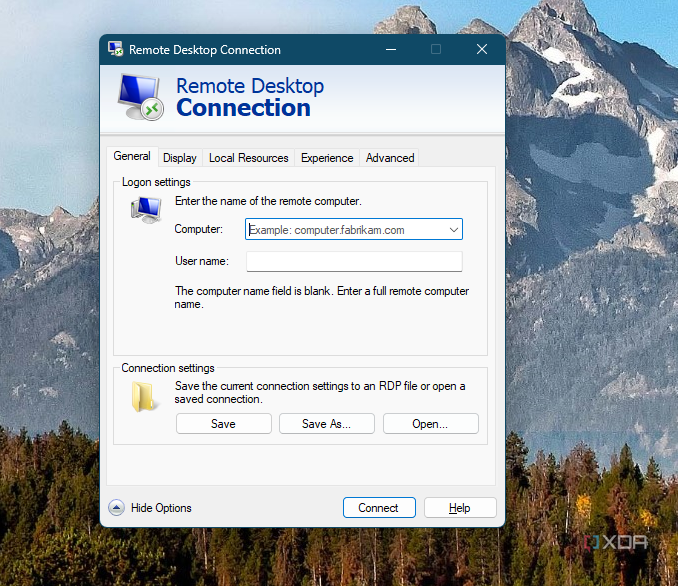The width and height of the screenshot is (678, 586).
Task: Click the window title 'Remote Desktop Connection'
Action: 205,50
